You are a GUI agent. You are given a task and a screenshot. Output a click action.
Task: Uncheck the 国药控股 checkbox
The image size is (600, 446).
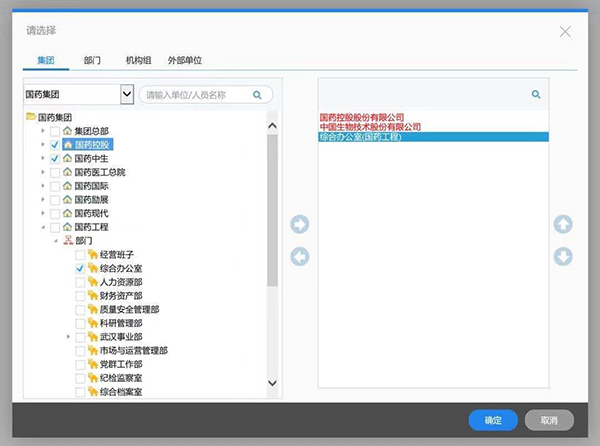(x=55, y=145)
